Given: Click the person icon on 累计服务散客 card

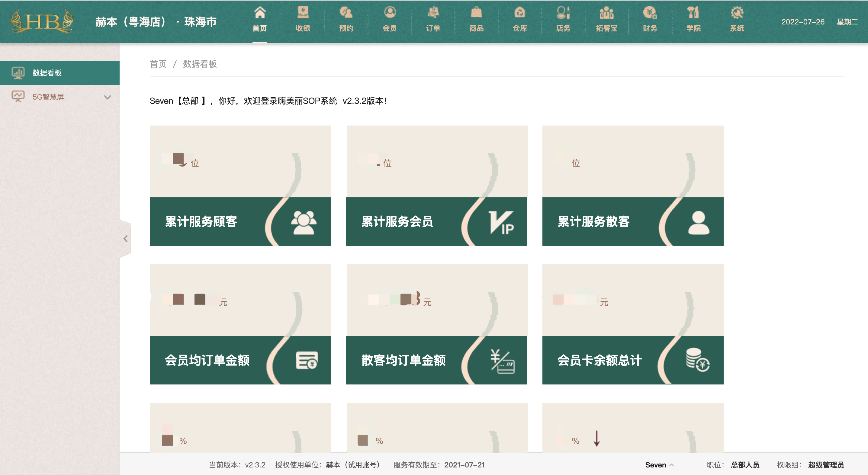Looking at the screenshot, I should tap(699, 222).
